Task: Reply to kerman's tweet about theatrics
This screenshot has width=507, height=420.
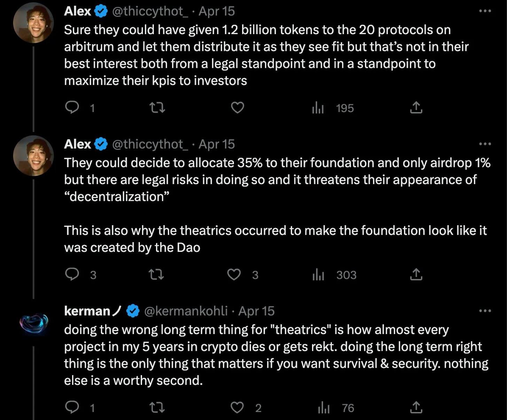Action: coord(72,407)
